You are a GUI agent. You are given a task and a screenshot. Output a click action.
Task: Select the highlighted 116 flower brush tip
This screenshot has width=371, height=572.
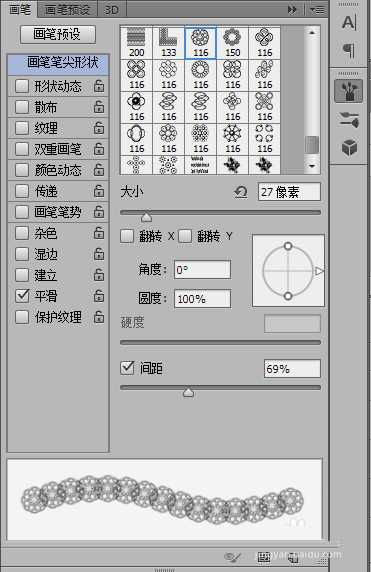(x=201, y=42)
